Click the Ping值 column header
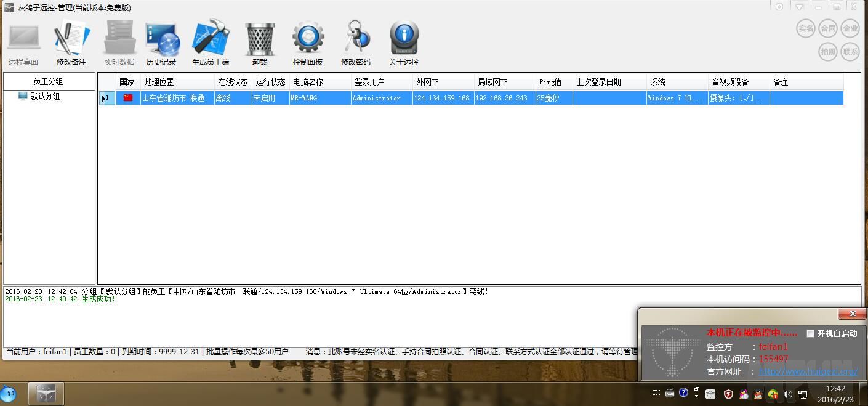 pyautogui.click(x=554, y=82)
